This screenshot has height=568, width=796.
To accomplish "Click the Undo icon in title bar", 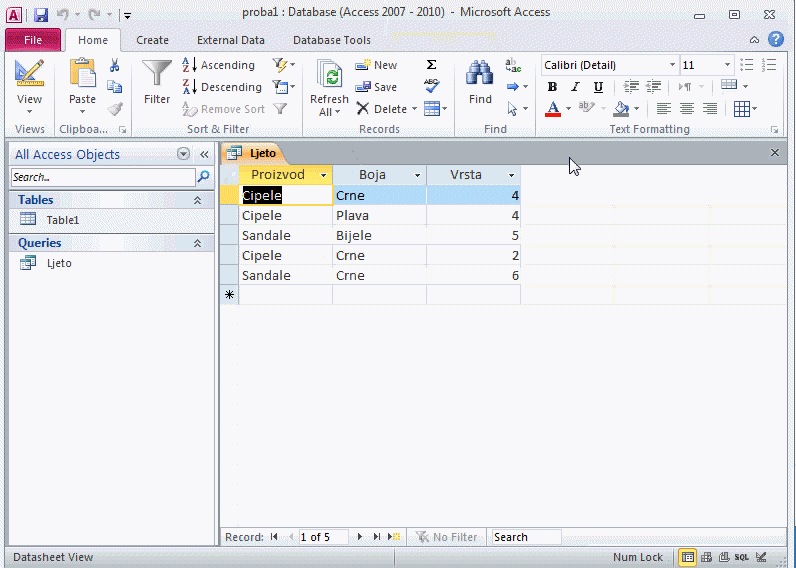I will 63,15.
